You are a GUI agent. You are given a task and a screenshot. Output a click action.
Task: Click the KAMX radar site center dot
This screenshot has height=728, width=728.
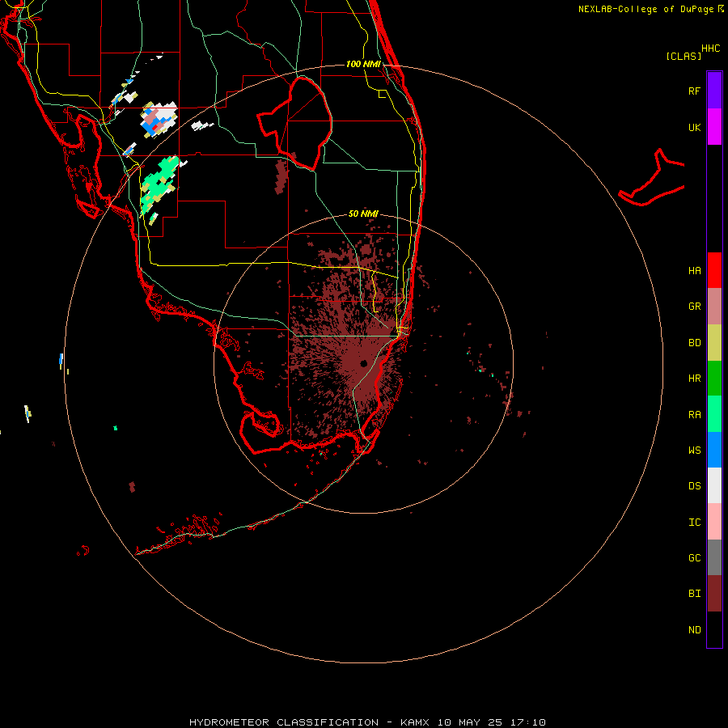pos(363,363)
